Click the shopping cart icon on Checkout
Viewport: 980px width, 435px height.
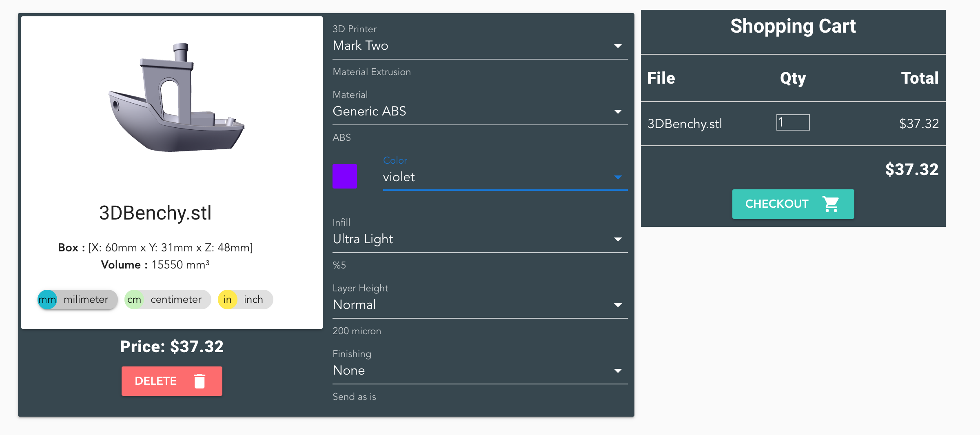tap(831, 204)
